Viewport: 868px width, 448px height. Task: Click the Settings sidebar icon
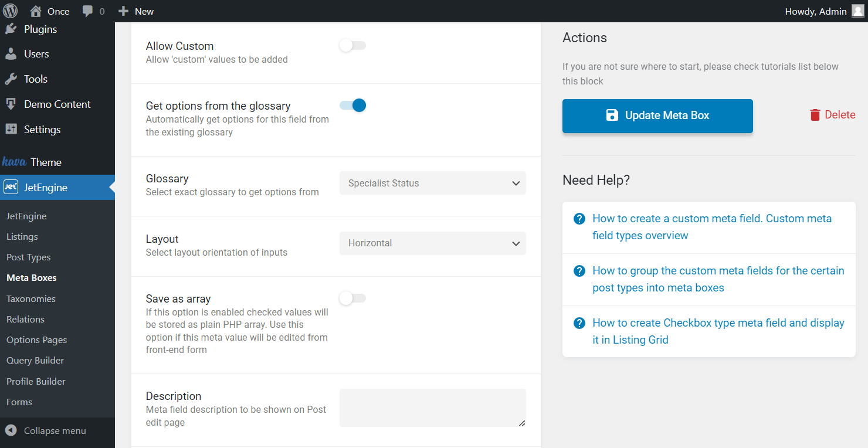click(11, 130)
